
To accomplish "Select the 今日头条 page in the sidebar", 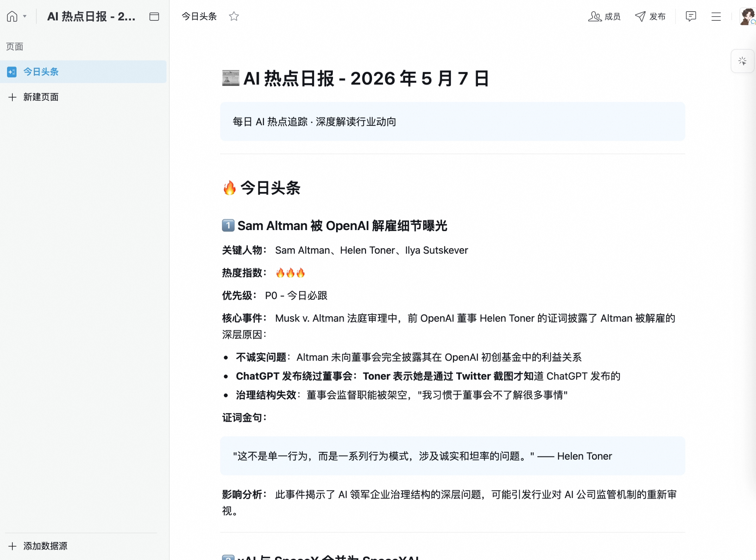I will [x=83, y=72].
